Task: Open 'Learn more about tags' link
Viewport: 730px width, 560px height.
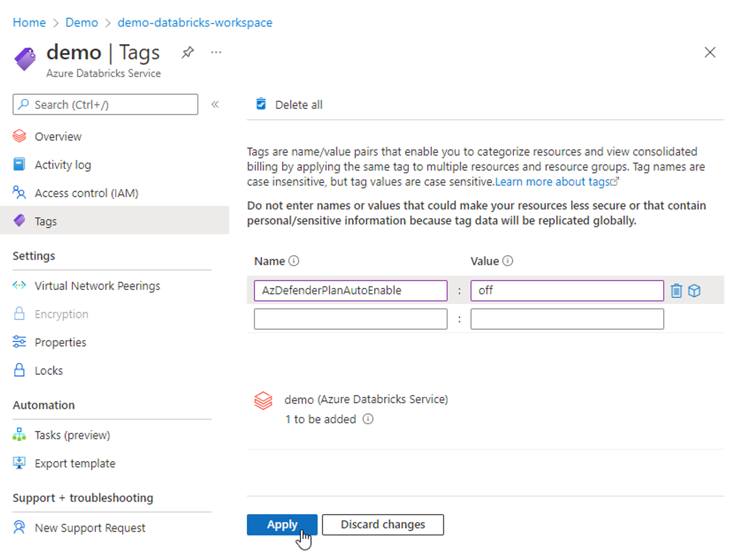Action: (x=553, y=181)
